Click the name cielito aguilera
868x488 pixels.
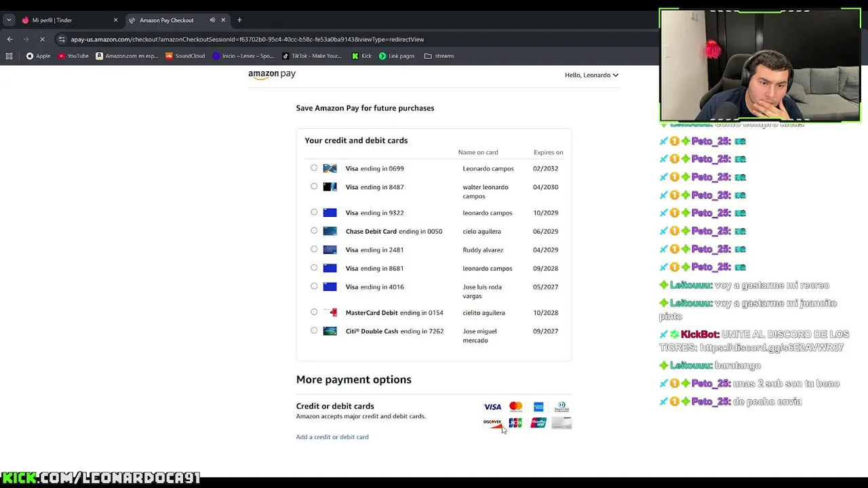(484, 313)
